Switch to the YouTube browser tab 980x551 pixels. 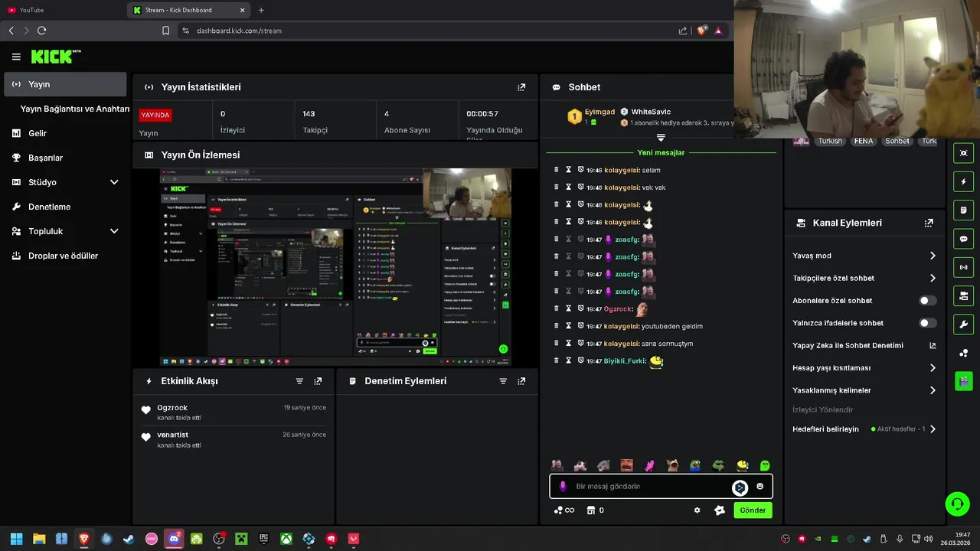[x=61, y=10]
